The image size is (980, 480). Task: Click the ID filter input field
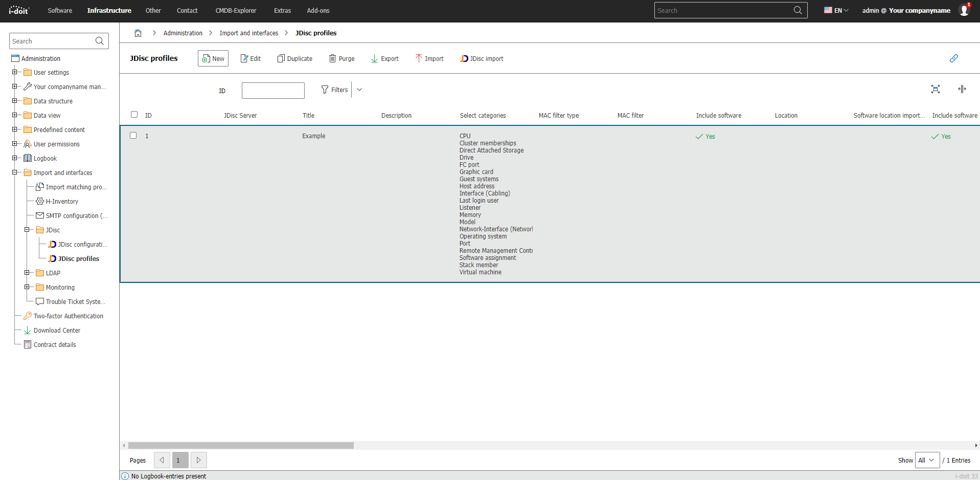(273, 91)
